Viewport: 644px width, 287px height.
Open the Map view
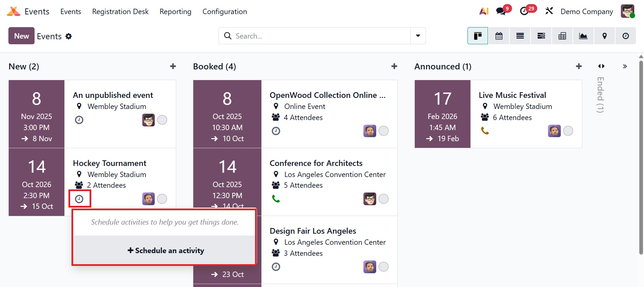click(604, 36)
